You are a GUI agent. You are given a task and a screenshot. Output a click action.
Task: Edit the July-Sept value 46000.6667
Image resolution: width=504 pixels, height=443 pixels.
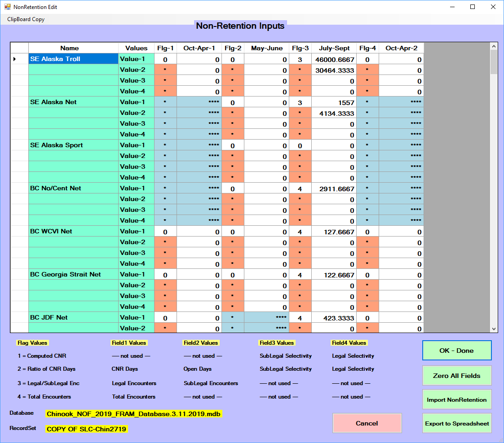pyautogui.click(x=334, y=59)
